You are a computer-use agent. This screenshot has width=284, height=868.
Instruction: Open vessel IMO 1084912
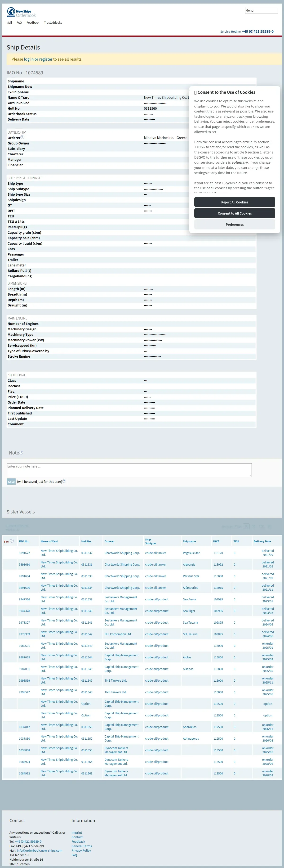(24, 773)
